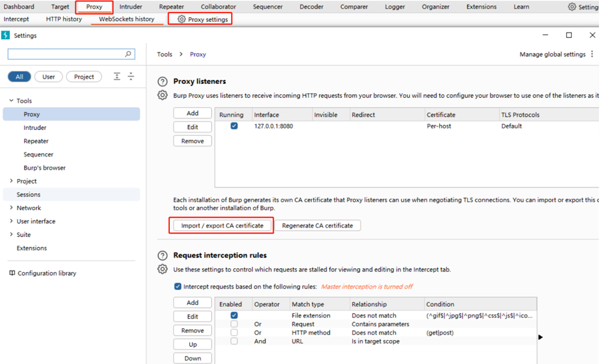Open help for Request interception rules
This screenshot has height=364, width=599.
click(x=163, y=256)
